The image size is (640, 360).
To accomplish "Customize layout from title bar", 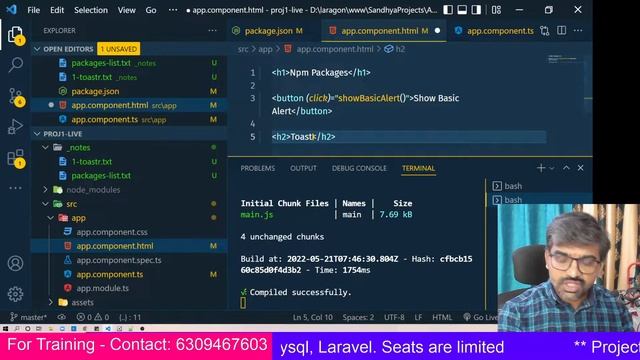I will [x=496, y=10].
